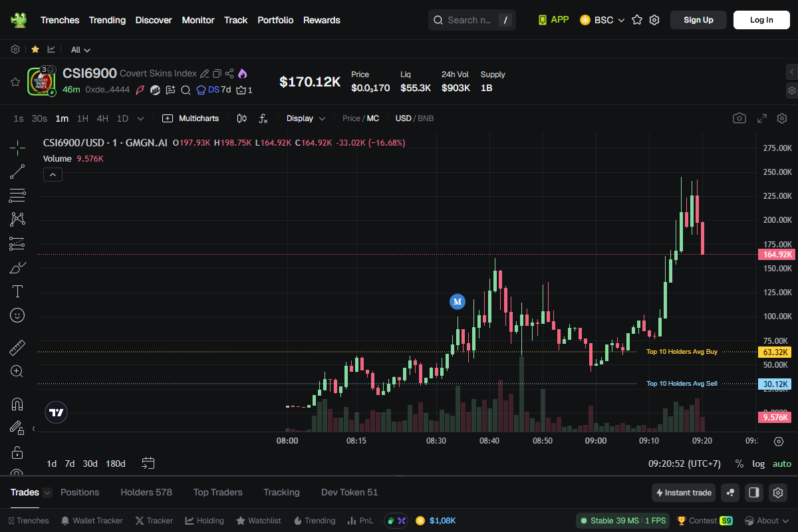Image resolution: width=798 pixels, height=532 pixels.
Task: Select the Text annotation tool
Action: (17, 291)
